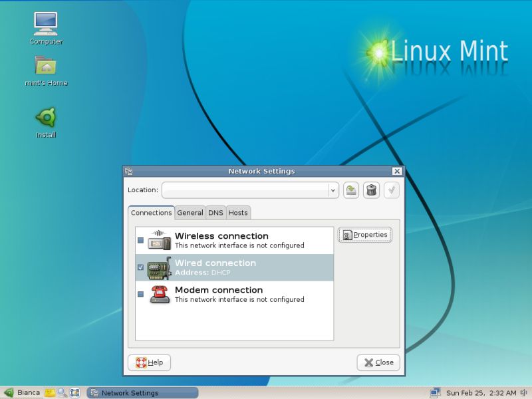This screenshot has width=532, height=399.
Task: Click inside the Location combo box field
Action: (245, 190)
